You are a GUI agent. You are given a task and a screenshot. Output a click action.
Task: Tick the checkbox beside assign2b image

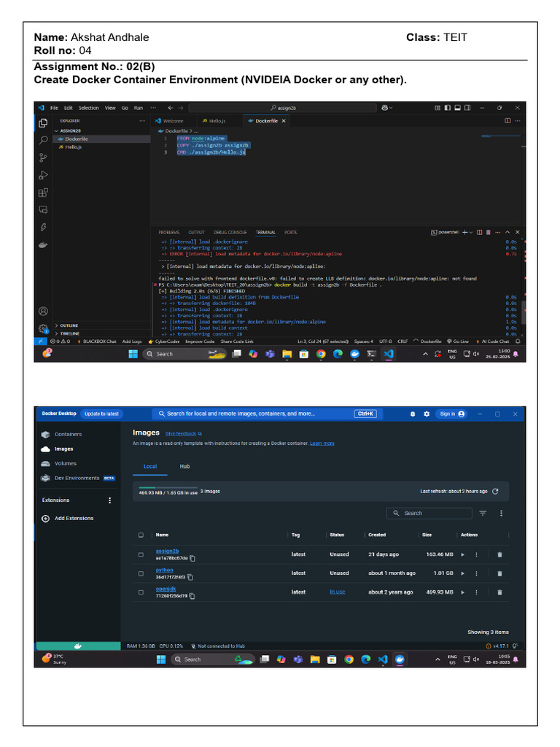pos(141,554)
